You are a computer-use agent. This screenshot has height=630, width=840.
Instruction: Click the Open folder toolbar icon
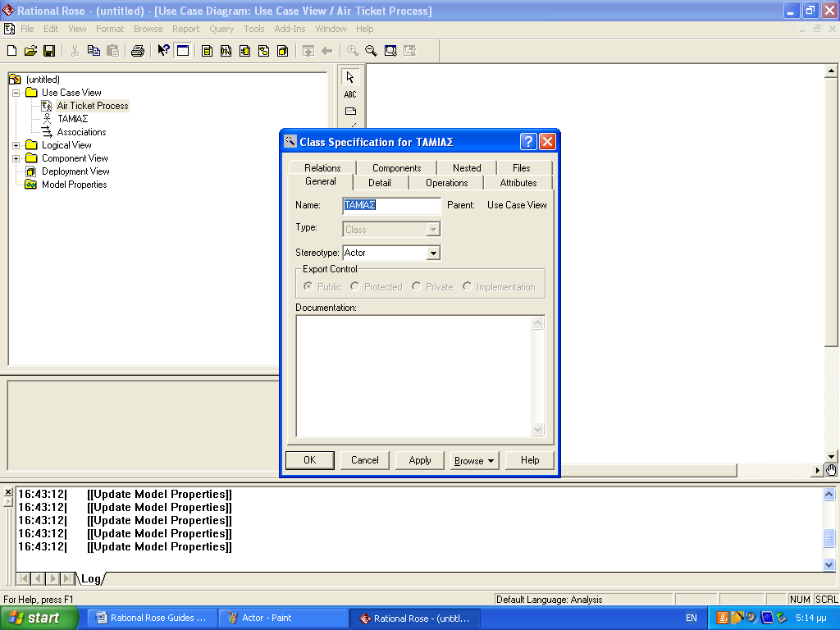(30, 51)
